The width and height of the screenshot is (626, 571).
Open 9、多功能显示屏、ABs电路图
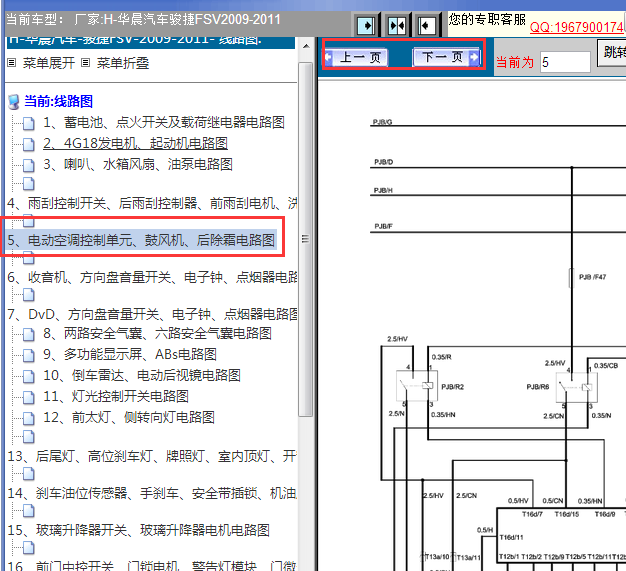[x=130, y=354]
